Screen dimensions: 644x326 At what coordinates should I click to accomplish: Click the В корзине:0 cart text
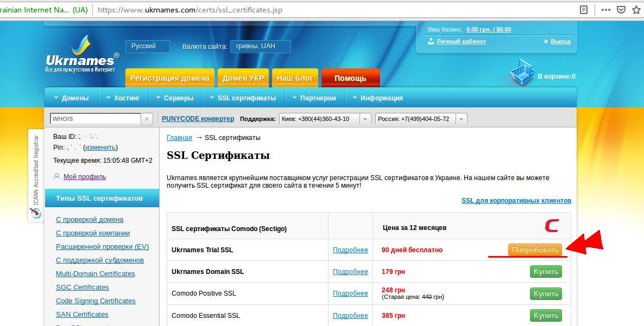[x=557, y=76]
